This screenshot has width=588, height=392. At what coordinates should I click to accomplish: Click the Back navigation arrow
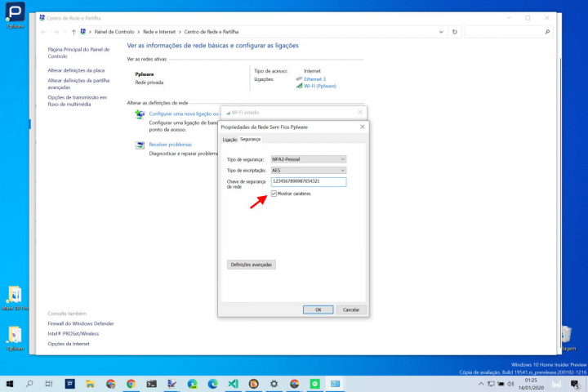coord(43,32)
